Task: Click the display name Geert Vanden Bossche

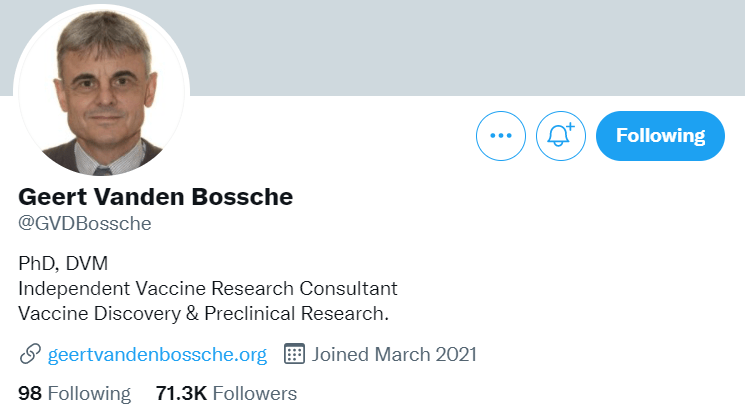Action: [156, 196]
